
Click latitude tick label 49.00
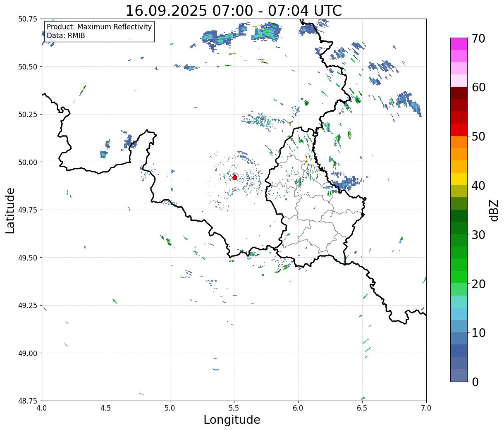tap(28, 353)
